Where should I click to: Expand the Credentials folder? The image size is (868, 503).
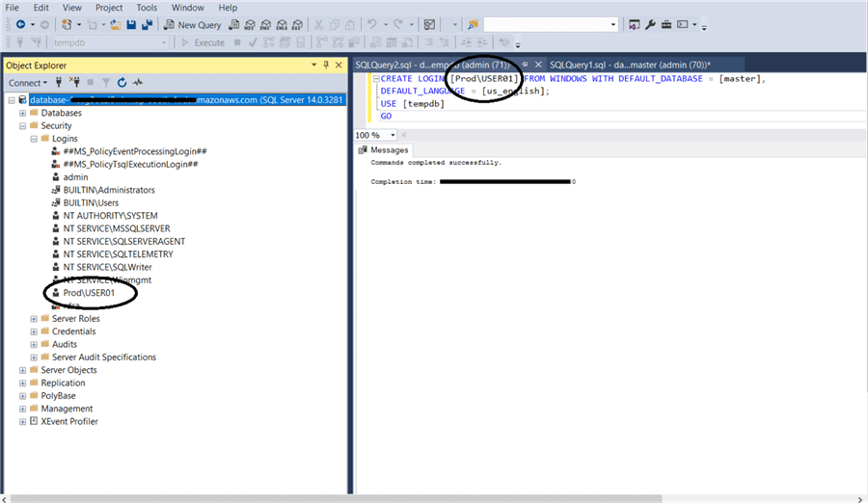tap(34, 331)
